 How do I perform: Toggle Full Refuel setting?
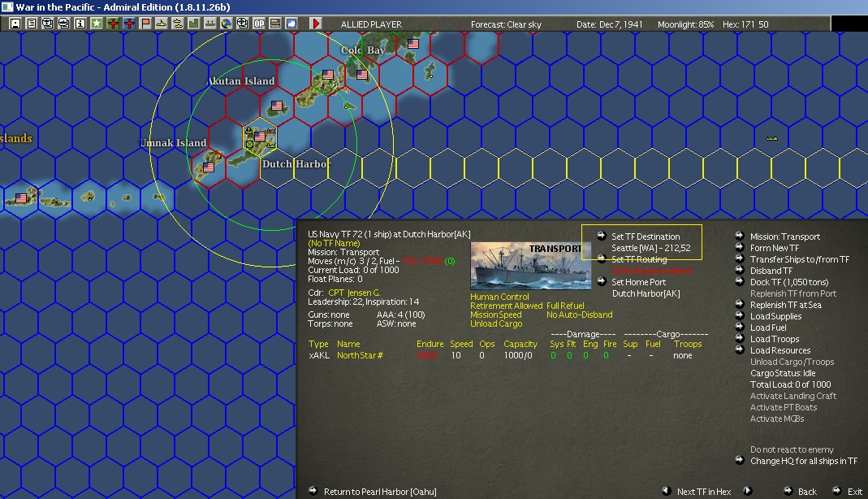coord(565,306)
